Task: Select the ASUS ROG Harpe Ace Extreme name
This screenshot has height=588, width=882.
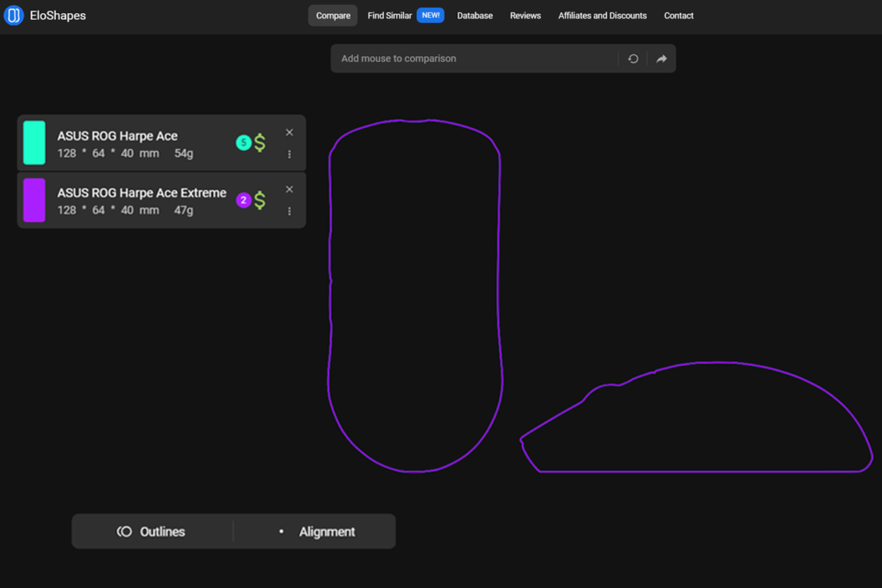Action: 142,193
